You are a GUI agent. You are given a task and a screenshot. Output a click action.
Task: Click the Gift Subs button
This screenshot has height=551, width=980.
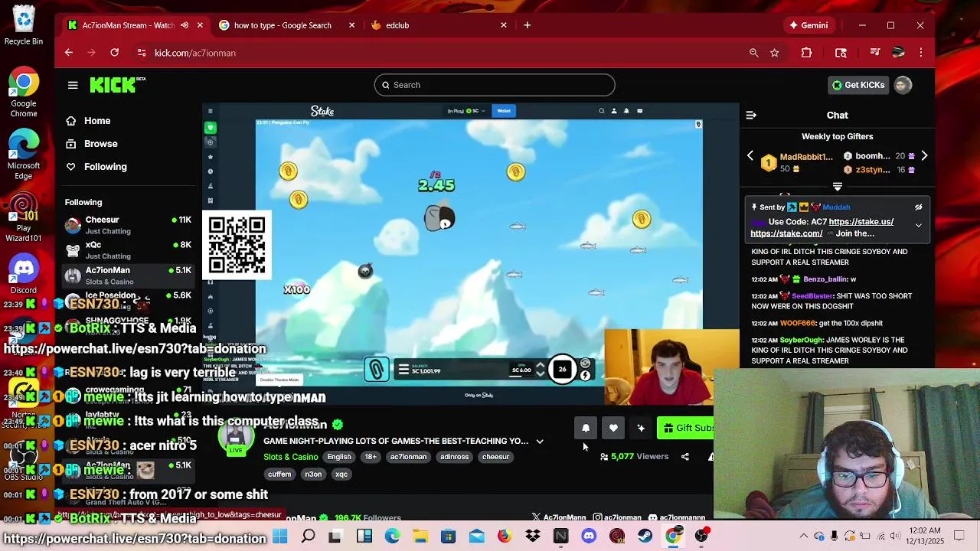pyautogui.click(x=686, y=429)
